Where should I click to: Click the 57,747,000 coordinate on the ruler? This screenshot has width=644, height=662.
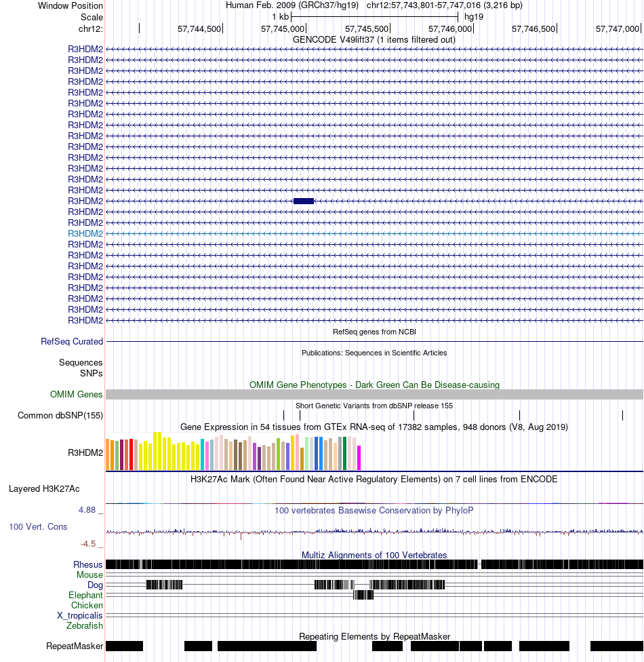coord(618,28)
